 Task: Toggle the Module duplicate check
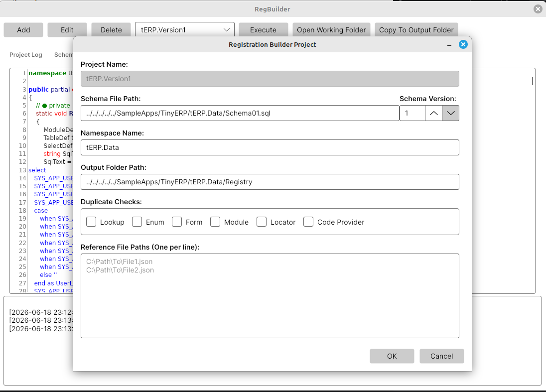tap(215, 222)
